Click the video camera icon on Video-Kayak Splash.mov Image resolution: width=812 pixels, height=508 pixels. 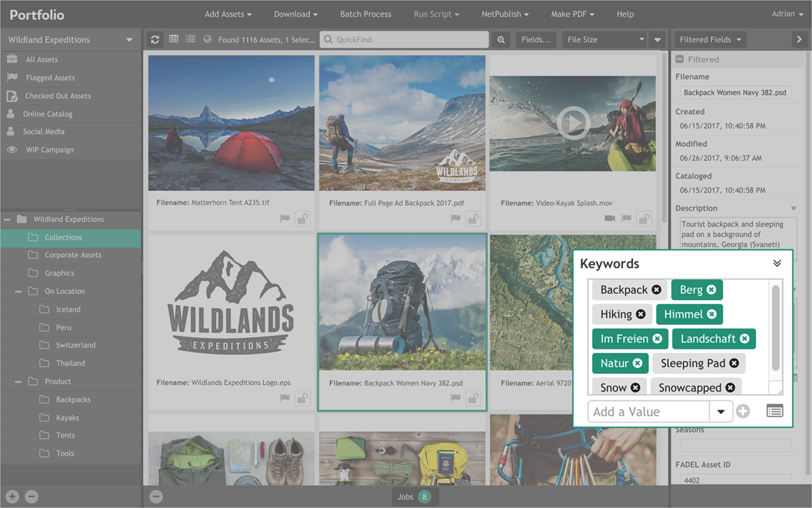609,219
